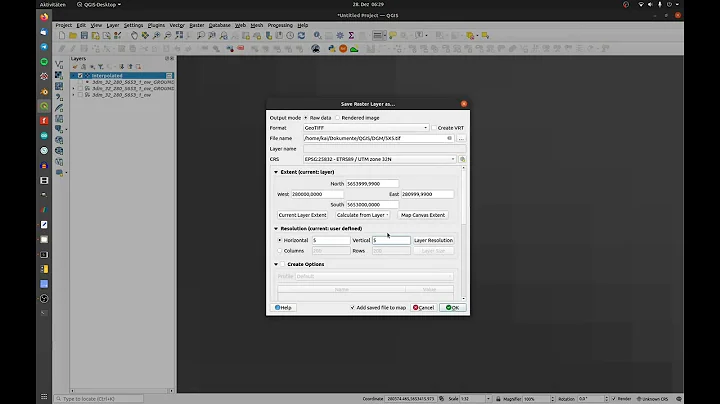720x404 pixels.
Task: Open the Raster menu
Action: tap(197, 25)
